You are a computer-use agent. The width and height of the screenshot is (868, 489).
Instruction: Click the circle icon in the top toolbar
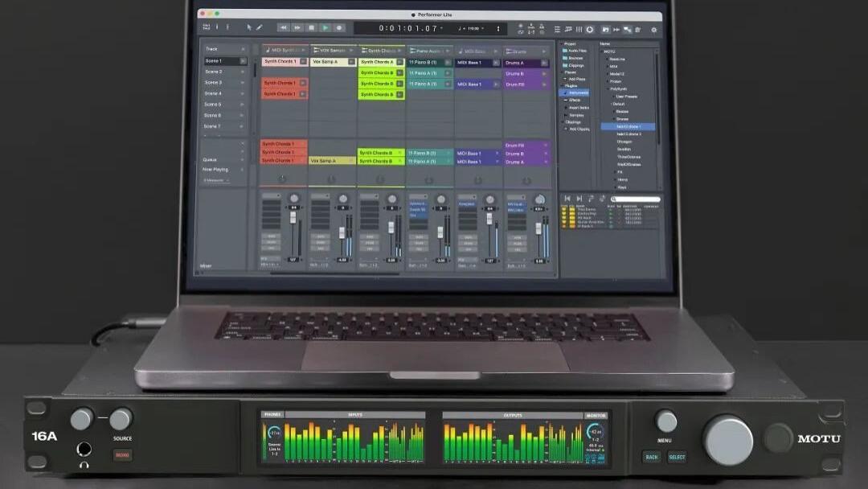point(590,29)
